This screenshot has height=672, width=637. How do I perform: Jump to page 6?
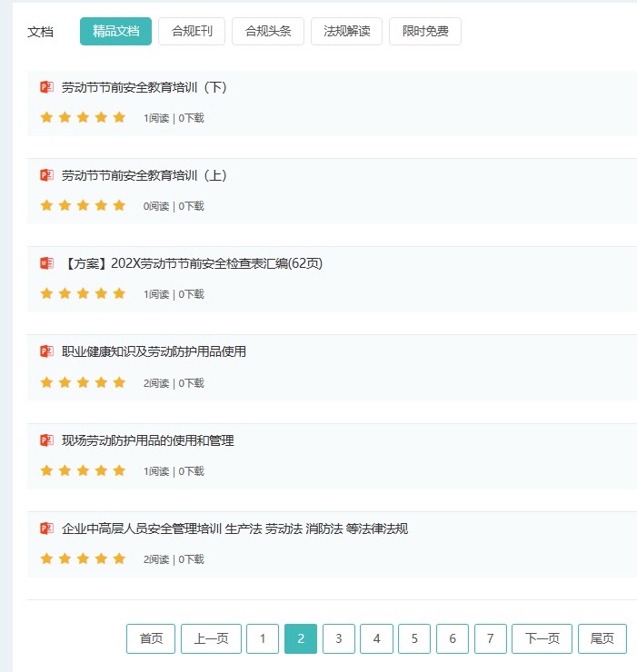pyautogui.click(x=453, y=638)
